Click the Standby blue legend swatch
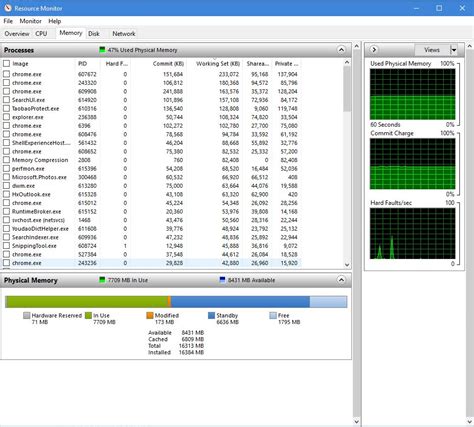 coord(211,315)
